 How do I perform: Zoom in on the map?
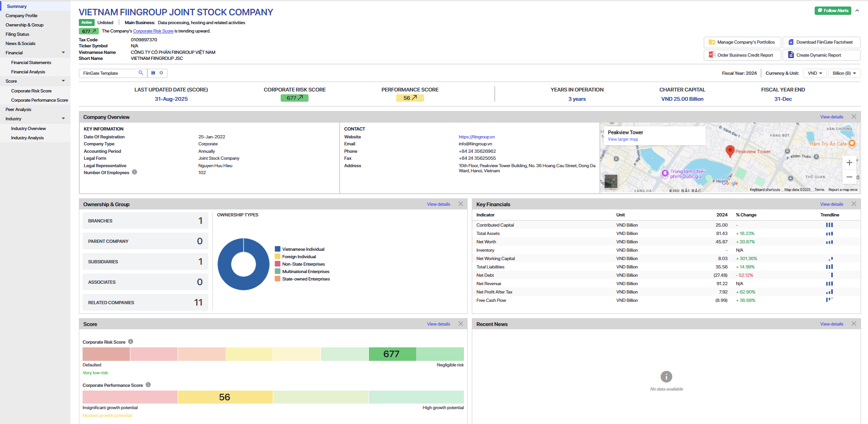[849, 163]
